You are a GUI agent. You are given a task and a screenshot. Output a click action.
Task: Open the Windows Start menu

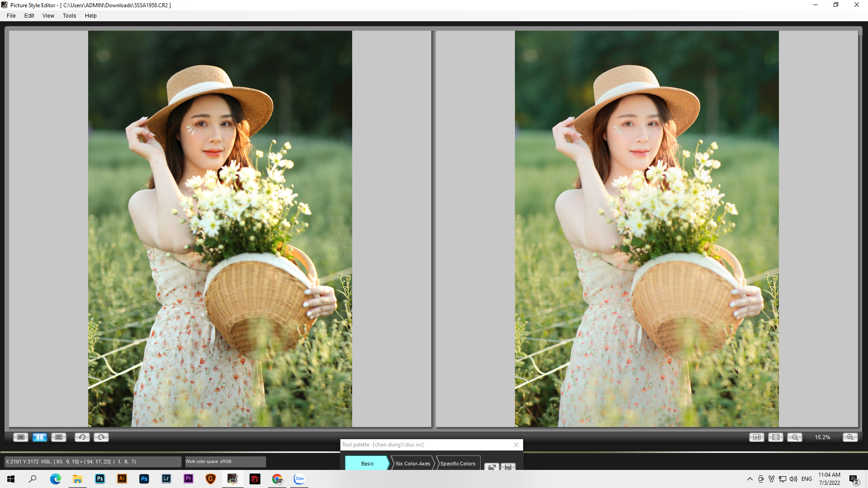[11, 479]
